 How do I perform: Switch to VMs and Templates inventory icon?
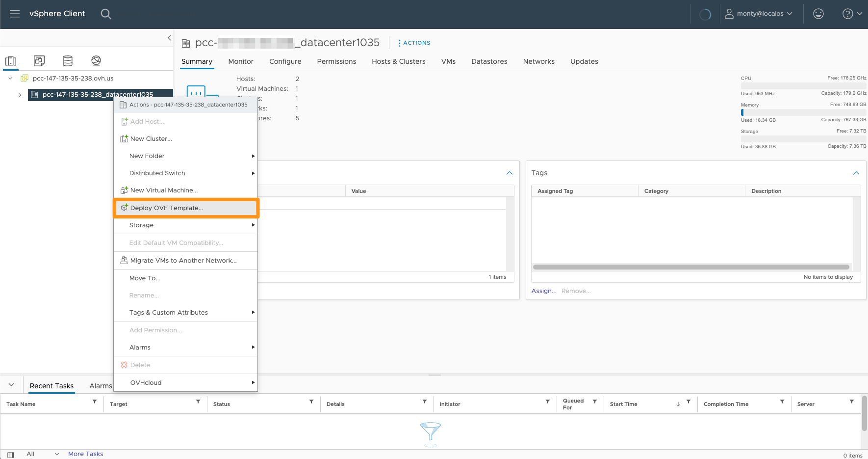(39, 61)
